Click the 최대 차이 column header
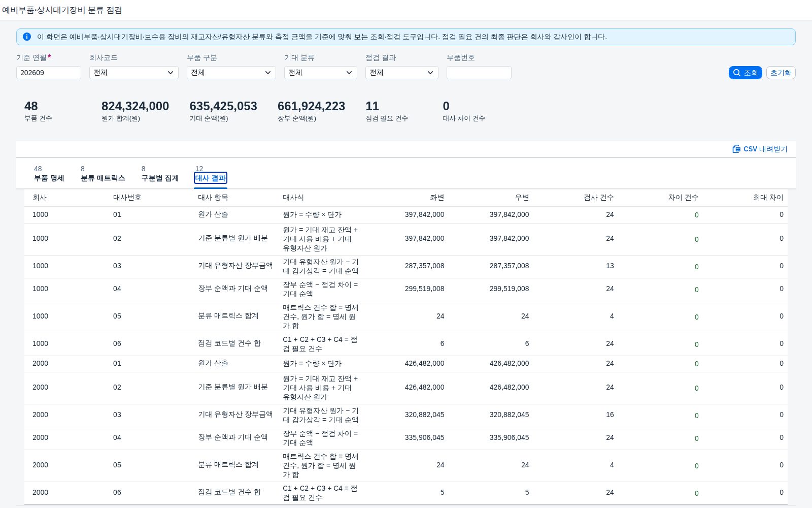The height and width of the screenshot is (508, 812). click(x=768, y=197)
